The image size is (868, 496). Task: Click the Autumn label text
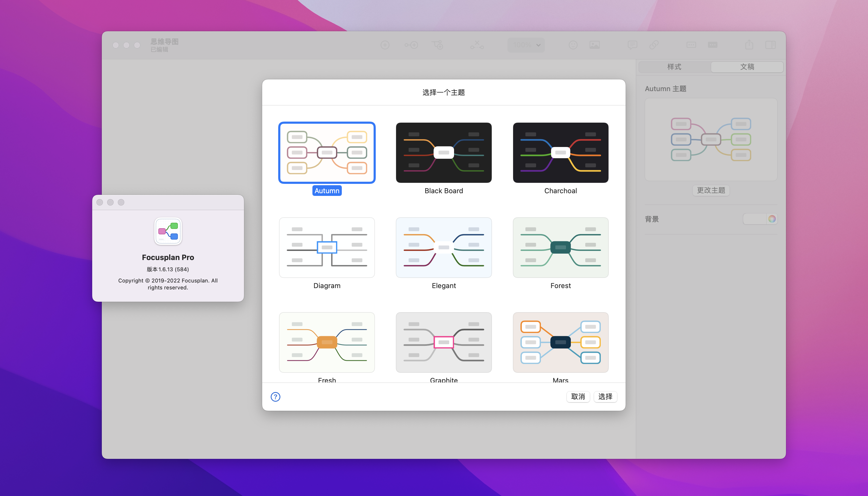(327, 191)
